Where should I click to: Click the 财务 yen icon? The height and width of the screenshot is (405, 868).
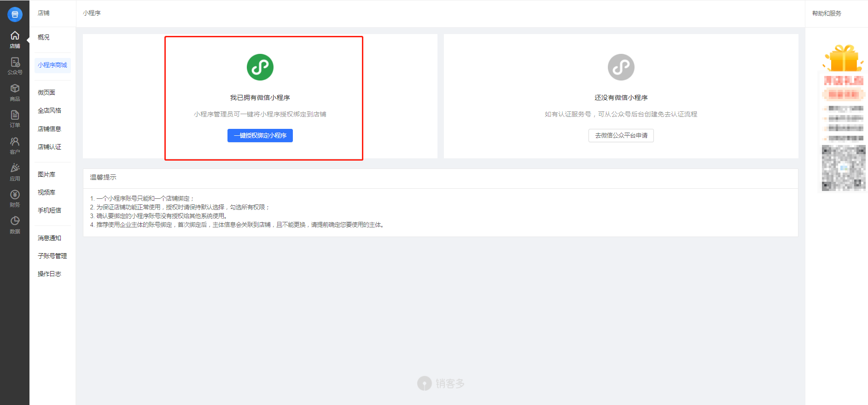[x=15, y=195]
